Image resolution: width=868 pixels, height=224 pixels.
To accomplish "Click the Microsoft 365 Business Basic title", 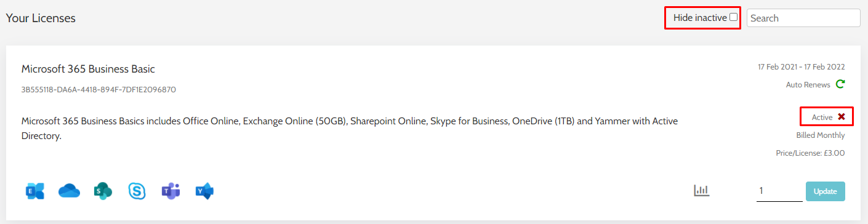I will (88, 69).
